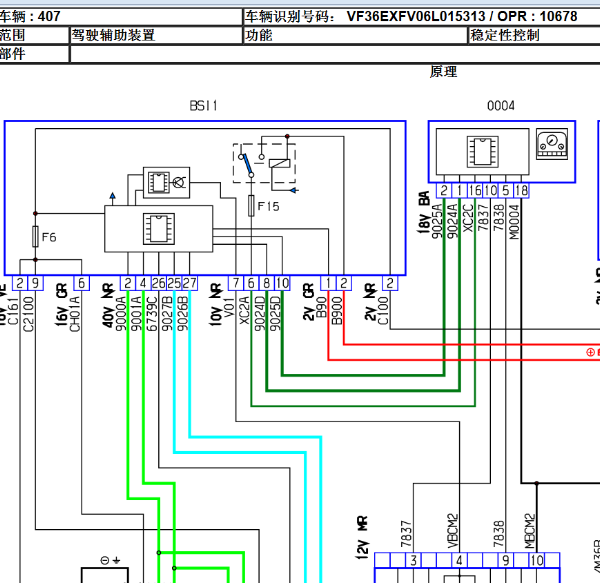
Task: Click wire label CH01A
Action: click(75, 314)
